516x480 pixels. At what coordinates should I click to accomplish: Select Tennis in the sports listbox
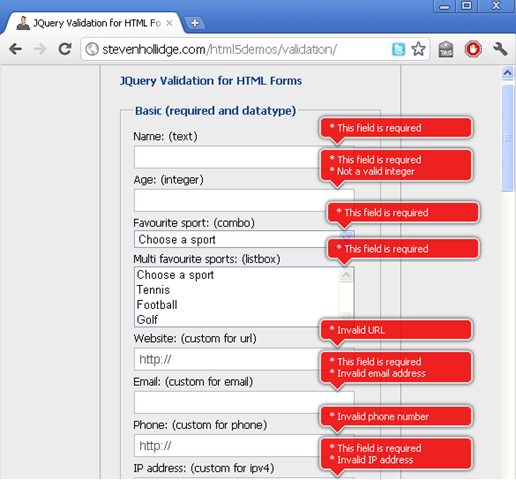pos(153,290)
